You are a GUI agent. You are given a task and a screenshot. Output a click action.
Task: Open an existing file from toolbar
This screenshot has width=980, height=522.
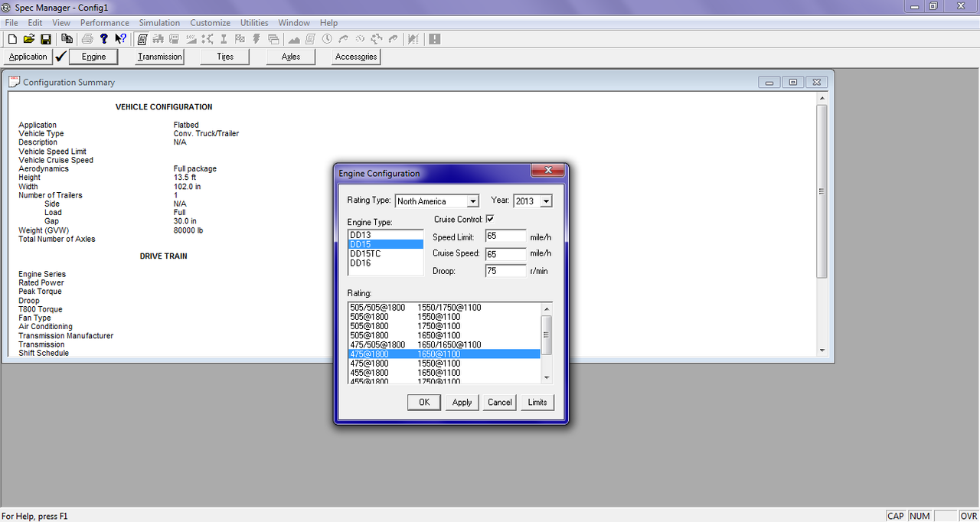29,39
